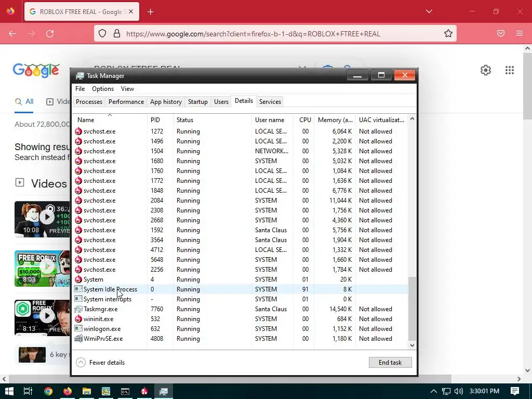Open the notification center icon

pos(515,391)
